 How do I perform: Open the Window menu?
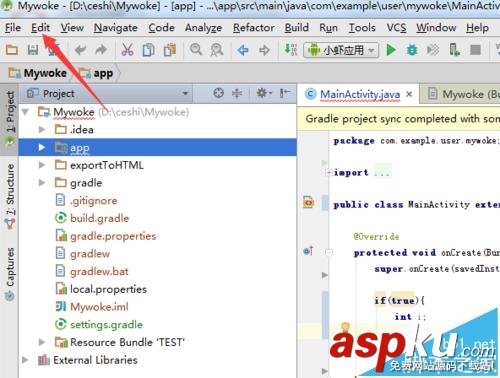tap(436, 28)
